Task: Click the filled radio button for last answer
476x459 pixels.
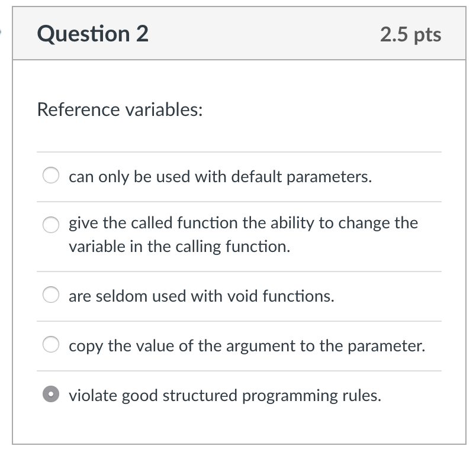Action: coord(50,395)
